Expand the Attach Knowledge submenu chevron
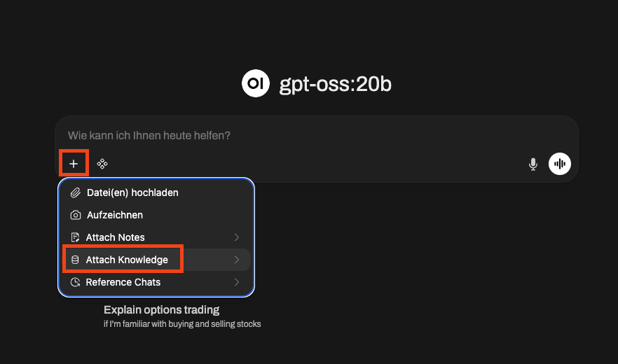618x364 pixels. pyautogui.click(x=237, y=260)
